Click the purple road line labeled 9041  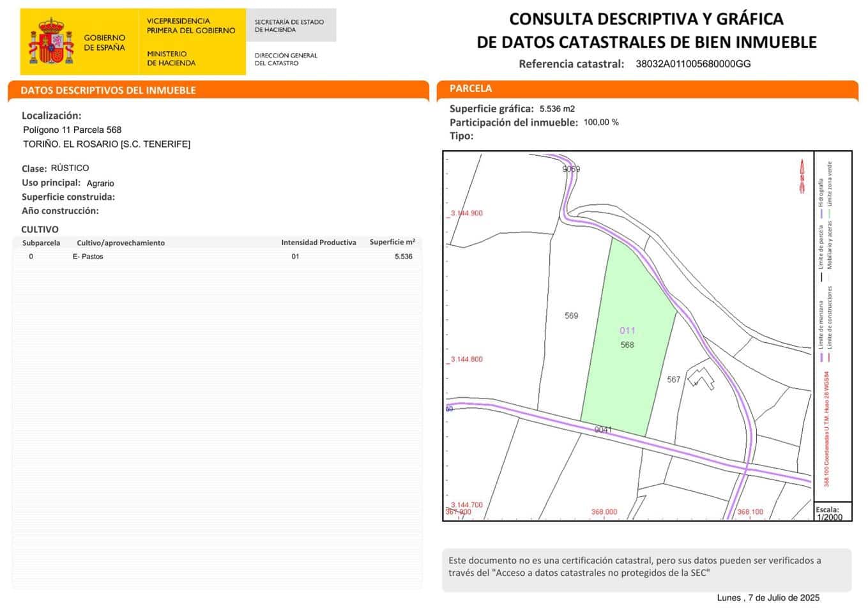603,429
